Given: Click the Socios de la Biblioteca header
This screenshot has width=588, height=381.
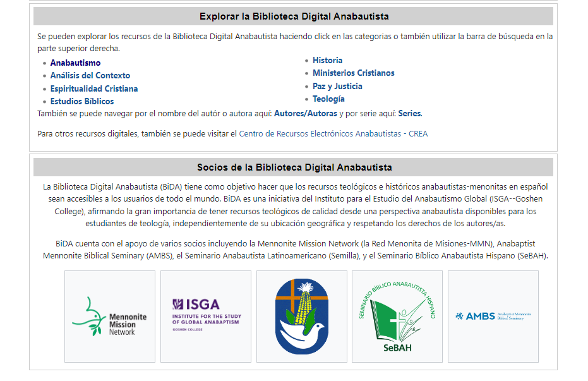Looking at the screenshot, I should click(294, 167).
